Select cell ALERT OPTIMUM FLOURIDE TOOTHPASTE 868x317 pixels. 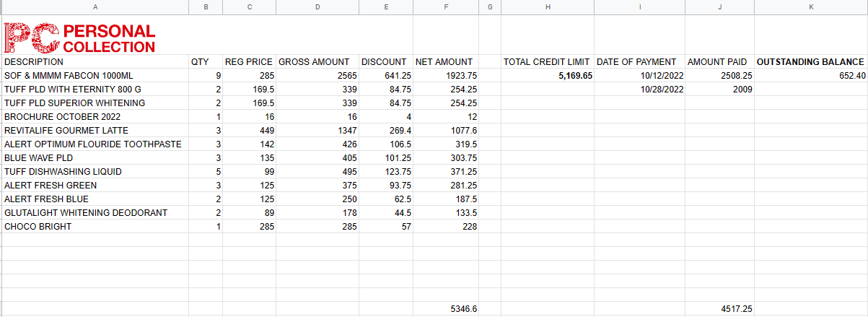pos(95,144)
